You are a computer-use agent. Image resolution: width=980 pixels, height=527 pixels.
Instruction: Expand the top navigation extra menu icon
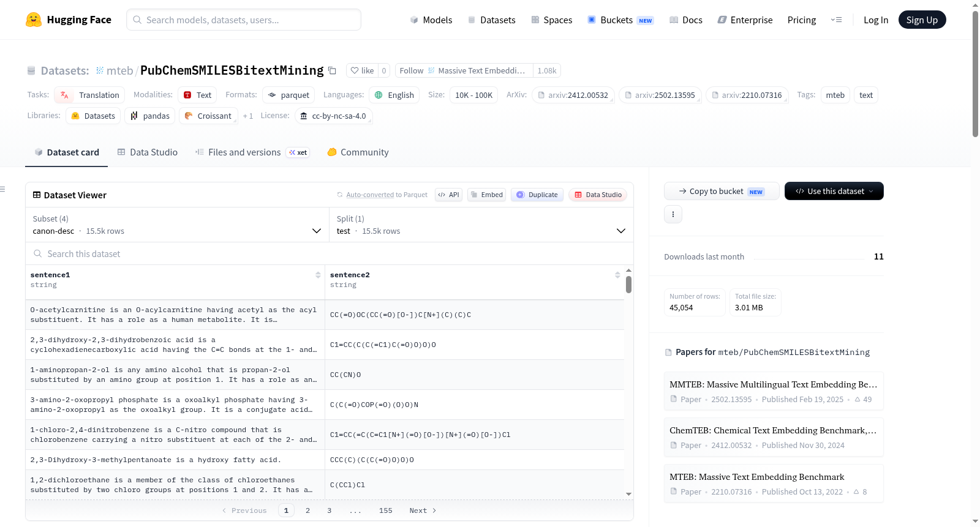pos(836,20)
